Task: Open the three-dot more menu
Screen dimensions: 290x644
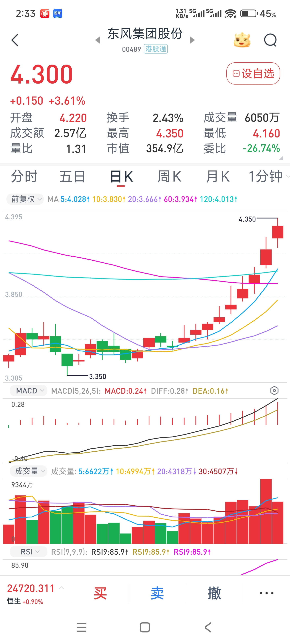Action: (266, 593)
